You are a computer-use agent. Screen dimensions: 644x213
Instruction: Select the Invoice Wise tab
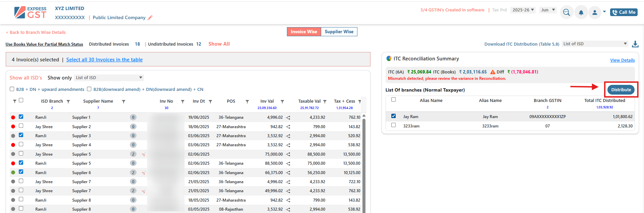(x=304, y=32)
